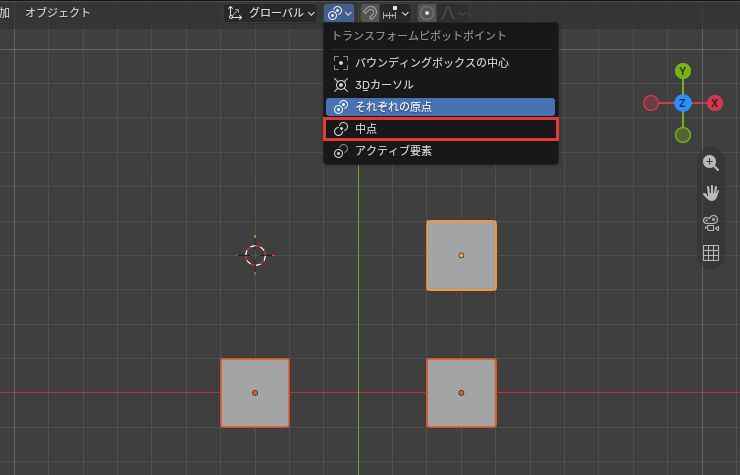Switch orthographic perspective grid icon
This screenshot has height=475, width=740.
[x=711, y=253]
